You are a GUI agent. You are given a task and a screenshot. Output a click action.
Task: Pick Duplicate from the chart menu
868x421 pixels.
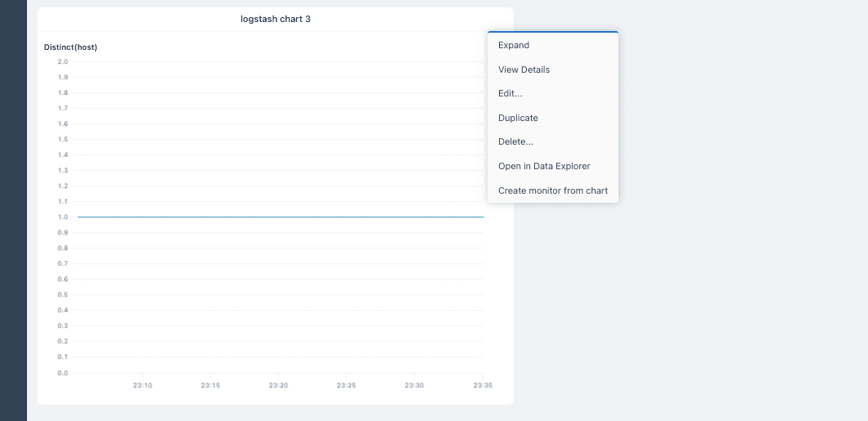[x=552, y=118]
